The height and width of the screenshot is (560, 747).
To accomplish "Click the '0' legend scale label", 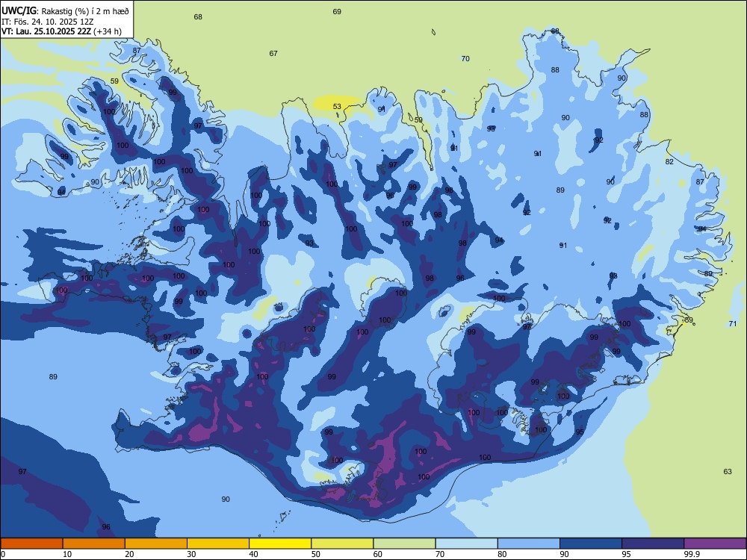I will pyautogui.click(x=3, y=554).
